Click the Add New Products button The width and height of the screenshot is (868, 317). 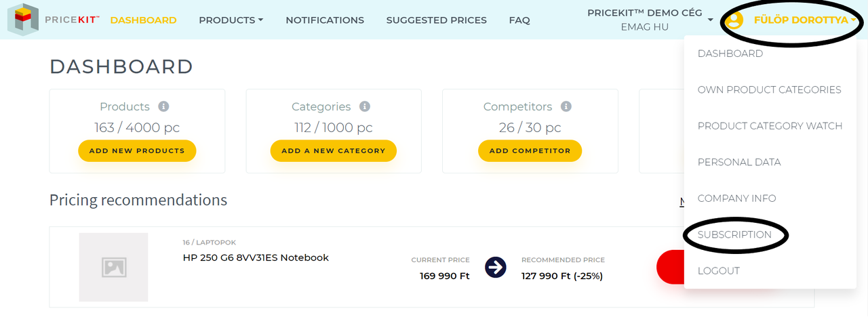[137, 150]
